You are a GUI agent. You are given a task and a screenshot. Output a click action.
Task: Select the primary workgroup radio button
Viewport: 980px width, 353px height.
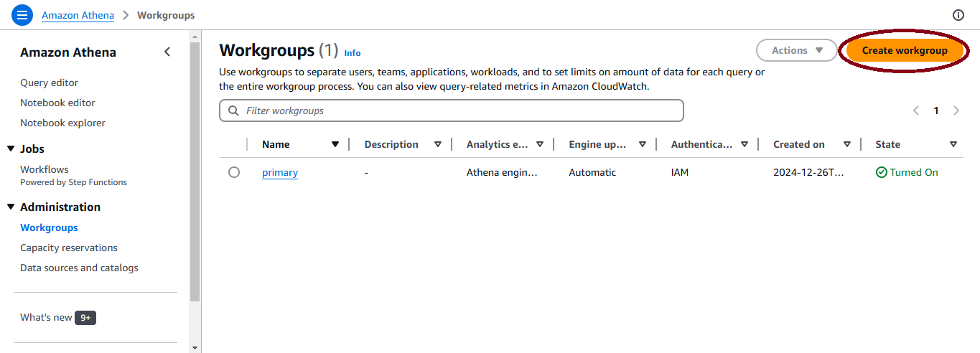coord(234,172)
